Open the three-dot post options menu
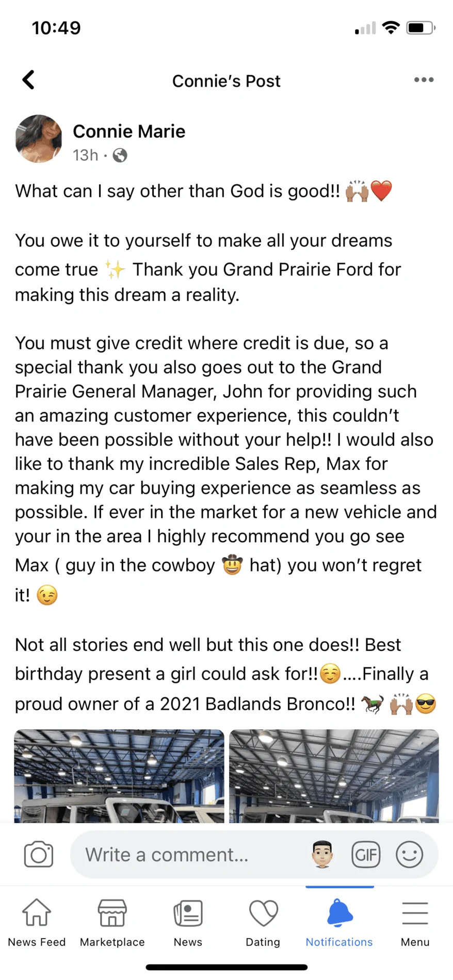 point(424,80)
